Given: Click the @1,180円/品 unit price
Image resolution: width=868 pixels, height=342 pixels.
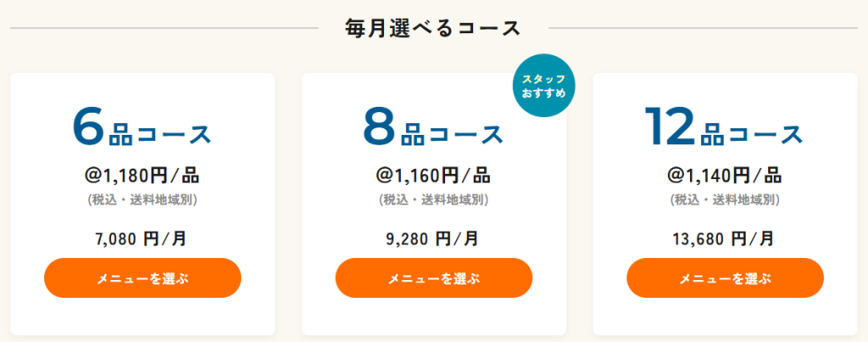Looking at the screenshot, I should click(142, 176).
